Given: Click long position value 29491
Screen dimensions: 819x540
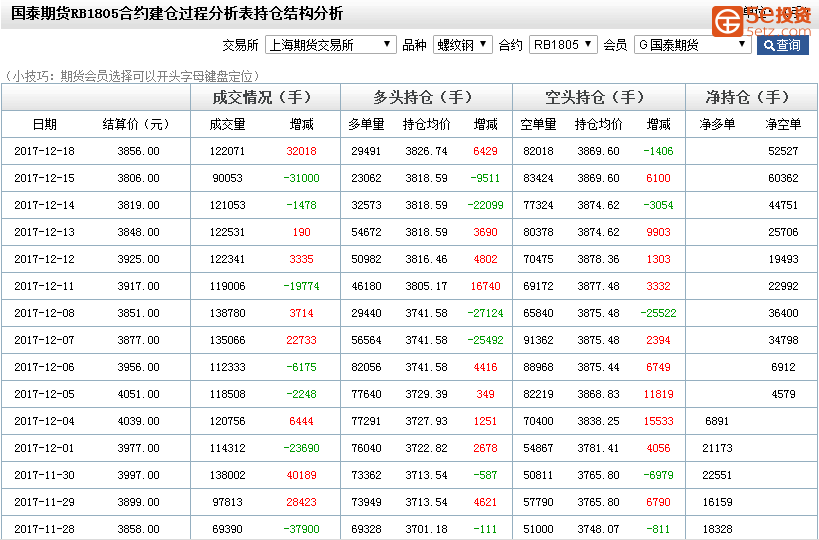Looking at the screenshot, I should (x=366, y=151).
